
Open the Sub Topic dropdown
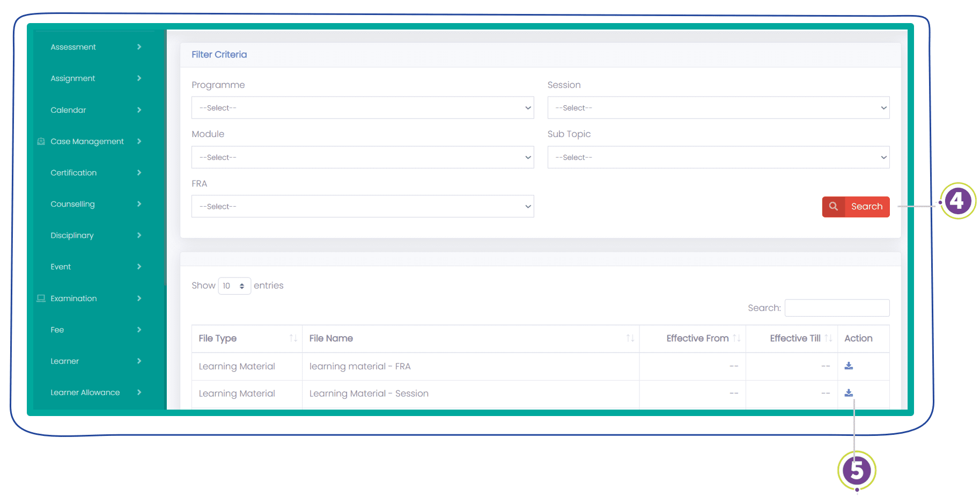pos(718,157)
